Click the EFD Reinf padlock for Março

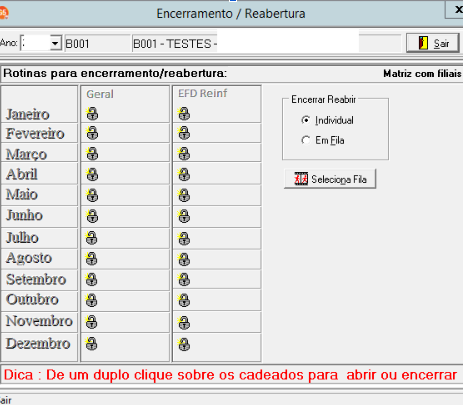(184, 154)
